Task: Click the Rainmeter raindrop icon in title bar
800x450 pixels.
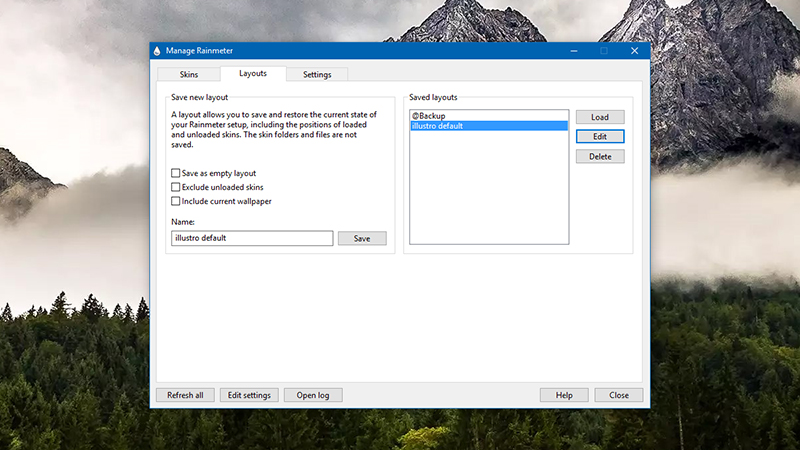Action: (157, 51)
